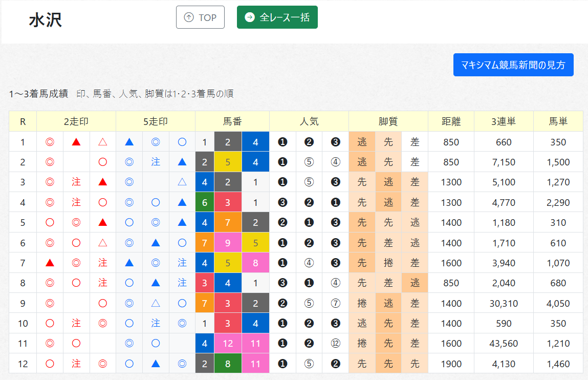Click the 脚質 column header
This screenshot has width=588, height=380.
pyautogui.click(x=388, y=121)
